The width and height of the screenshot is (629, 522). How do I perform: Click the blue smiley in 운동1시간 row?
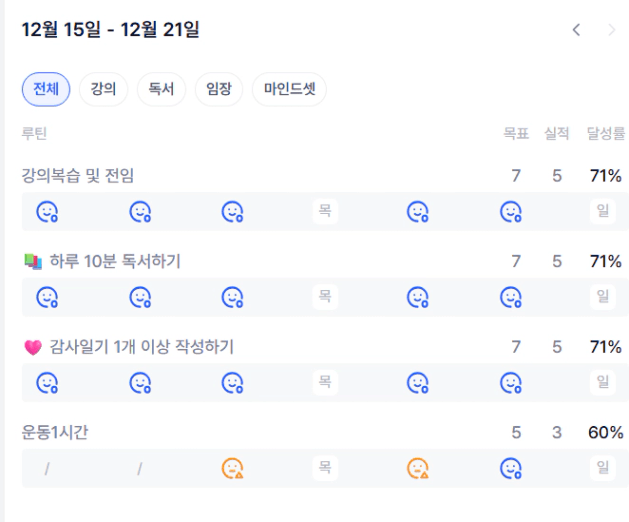511,467
